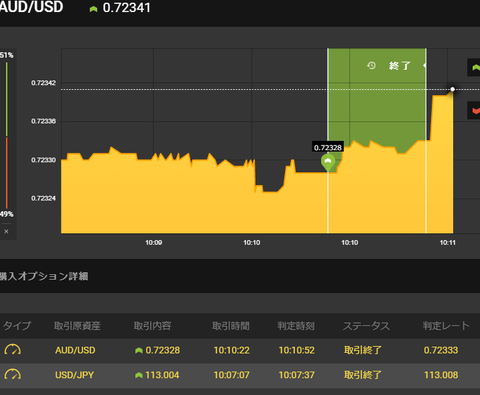Click the judgment rate 0.72333
This screenshot has height=395, width=480.
click(x=441, y=350)
